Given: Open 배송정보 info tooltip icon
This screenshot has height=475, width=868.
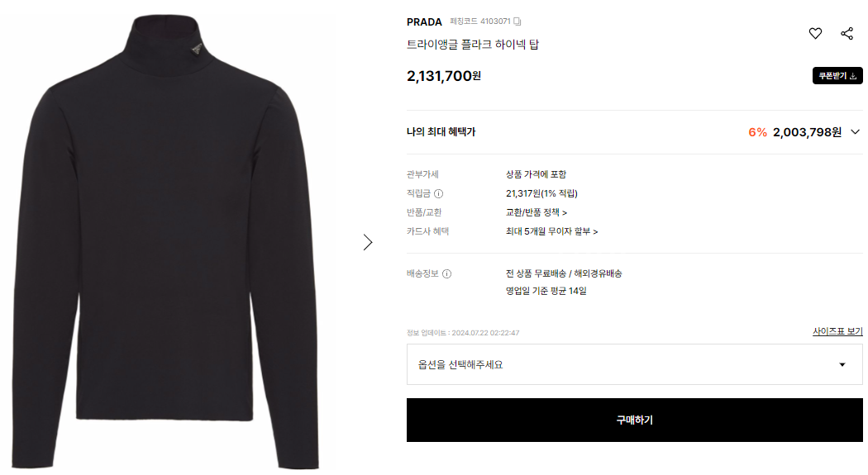Looking at the screenshot, I should [446, 273].
